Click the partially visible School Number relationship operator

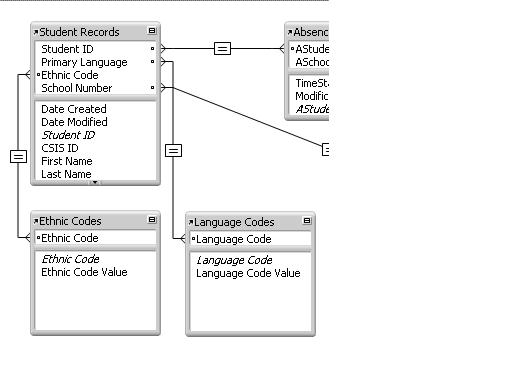point(326,149)
